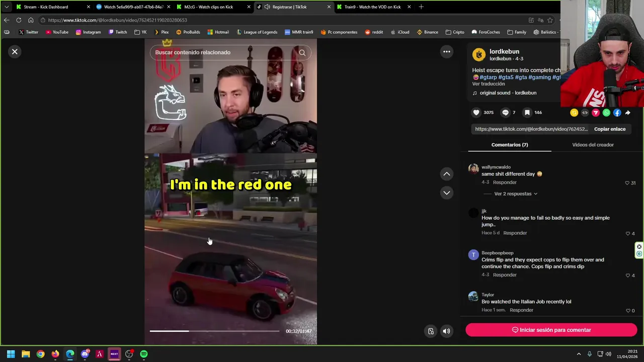This screenshot has width=644, height=362.
Task: Send to friends with pink arrow icon
Action: point(596,113)
